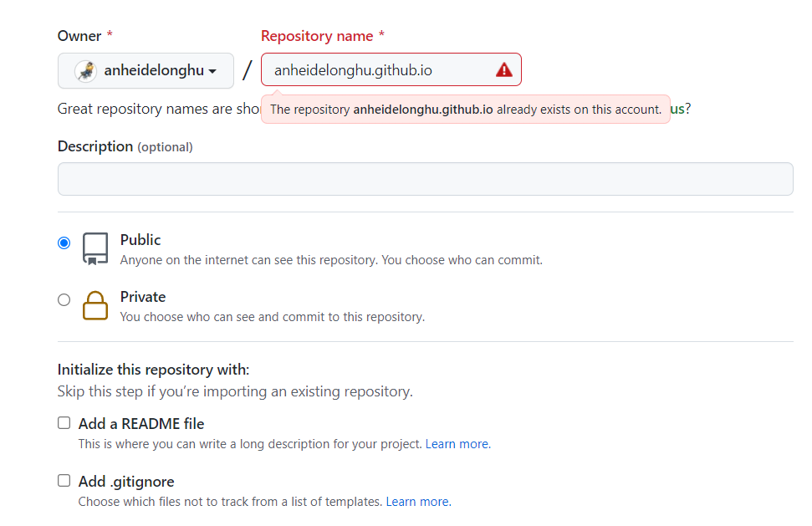Click the red warning triangle icon
Screen dimensions: 812x526
(x=503, y=70)
